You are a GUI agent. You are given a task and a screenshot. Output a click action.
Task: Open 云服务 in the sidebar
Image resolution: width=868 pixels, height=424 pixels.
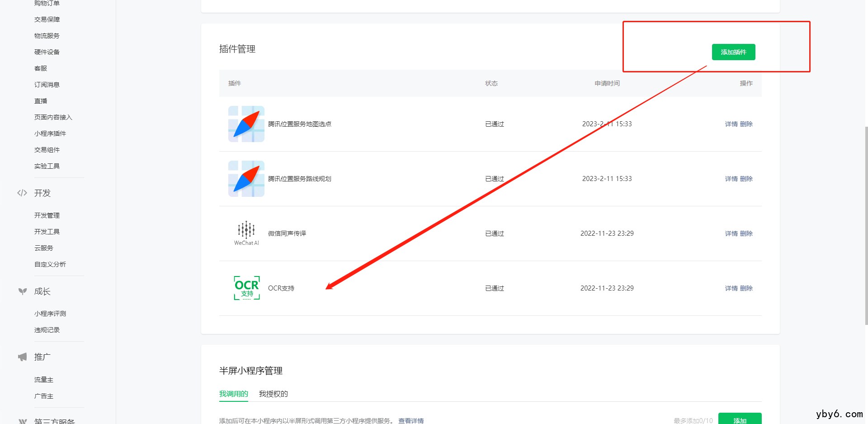point(43,248)
